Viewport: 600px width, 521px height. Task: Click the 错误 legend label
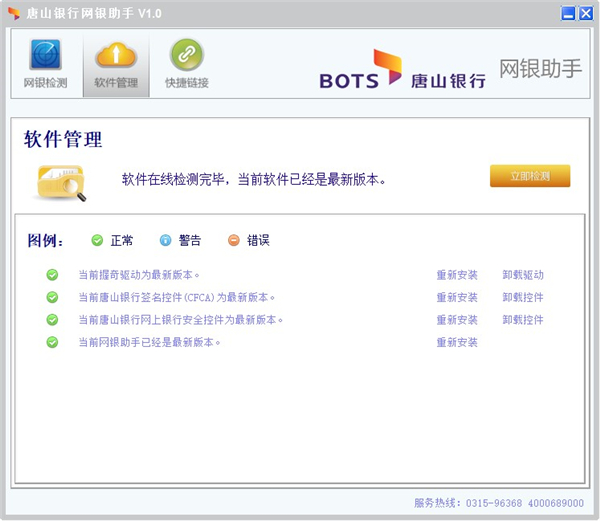pyautogui.click(x=258, y=240)
